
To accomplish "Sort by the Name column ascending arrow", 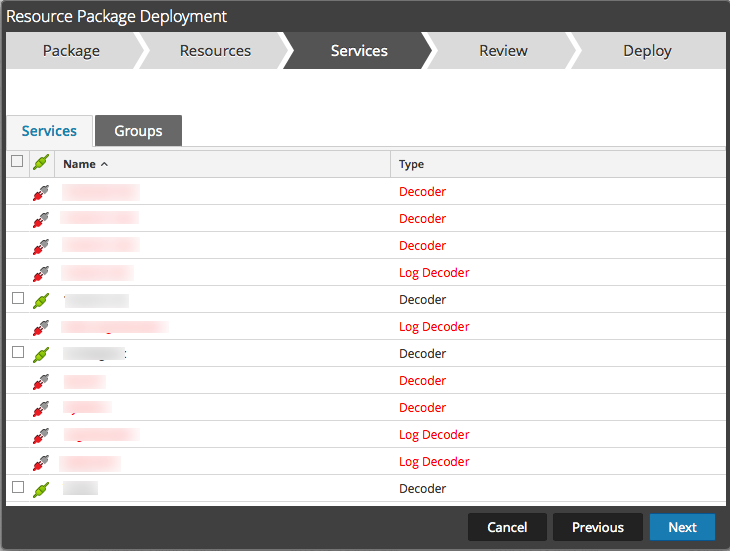I will point(104,164).
